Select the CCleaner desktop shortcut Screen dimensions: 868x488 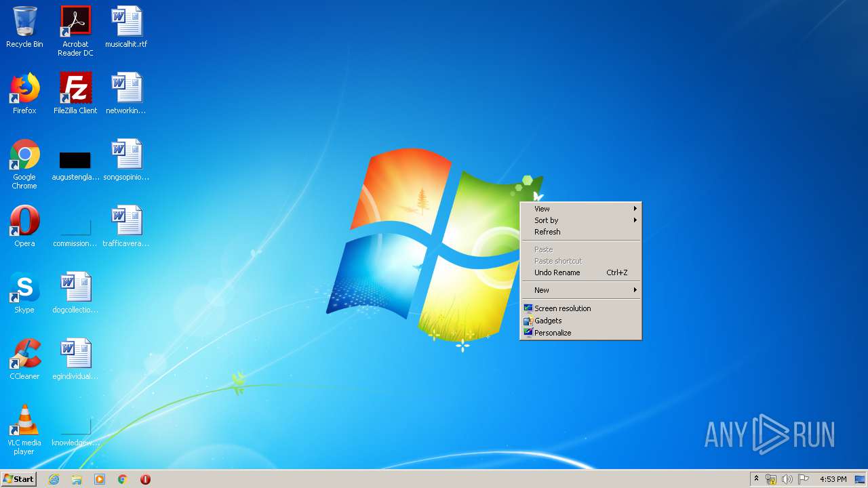pyautogui.click(x=24, y=359)
